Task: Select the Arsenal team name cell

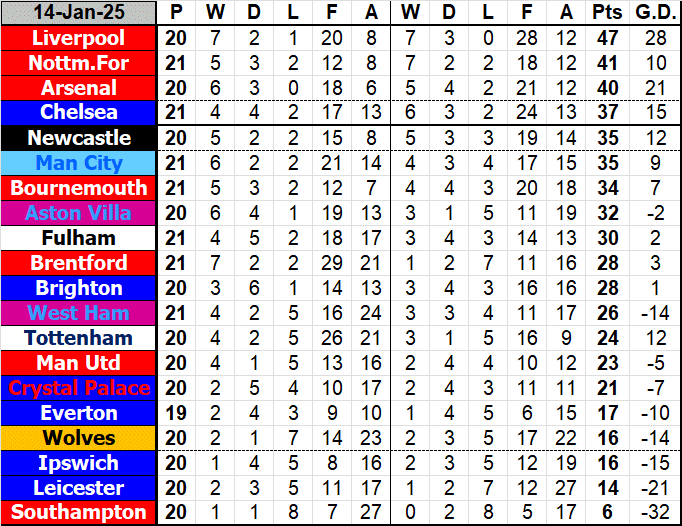Action: 79,88
